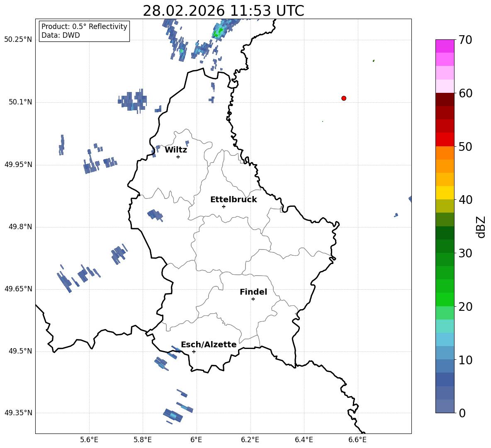Click the Ettelbruck station cross marker
The image size is (491, 448).
tap(224, 206)
